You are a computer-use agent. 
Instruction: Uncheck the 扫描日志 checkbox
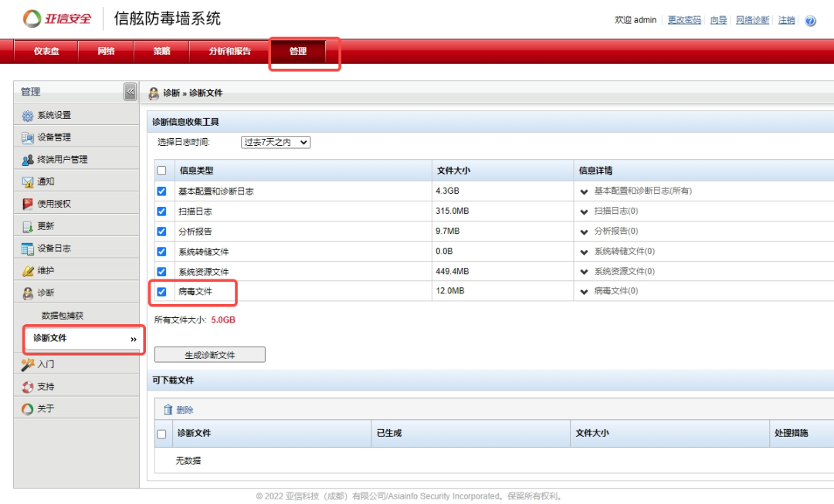(161, 211)
